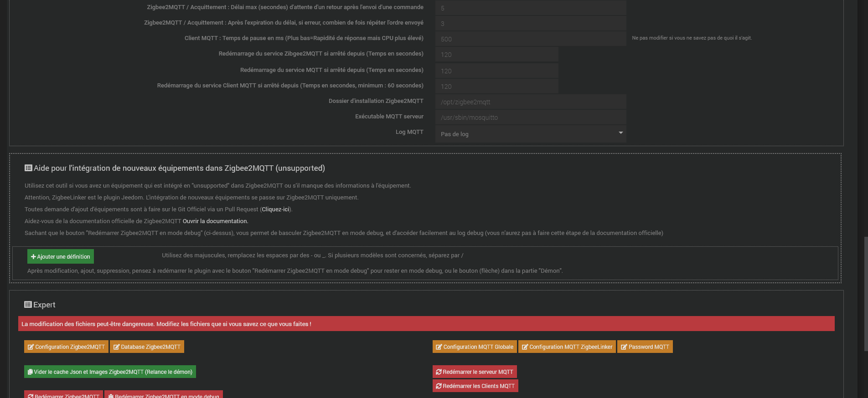Click the 'Log MQTT' label
The image size is (868, 398).
[x=409, y=132]
